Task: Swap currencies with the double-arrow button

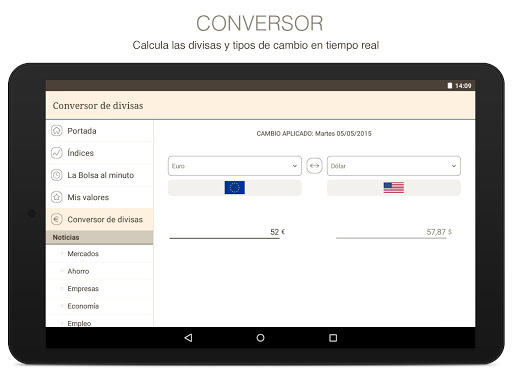Action: coord(314,165)
